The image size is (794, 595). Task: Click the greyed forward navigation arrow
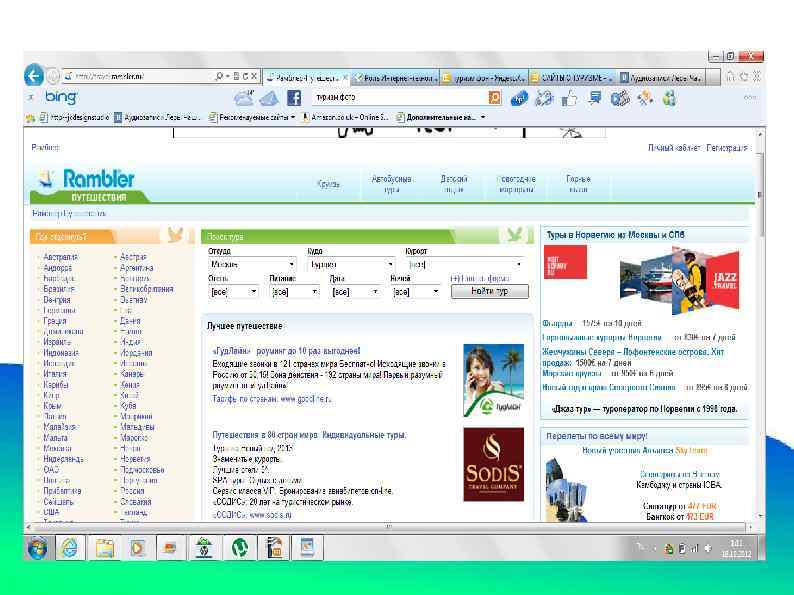pyautogui.click(x=53, y=76)
